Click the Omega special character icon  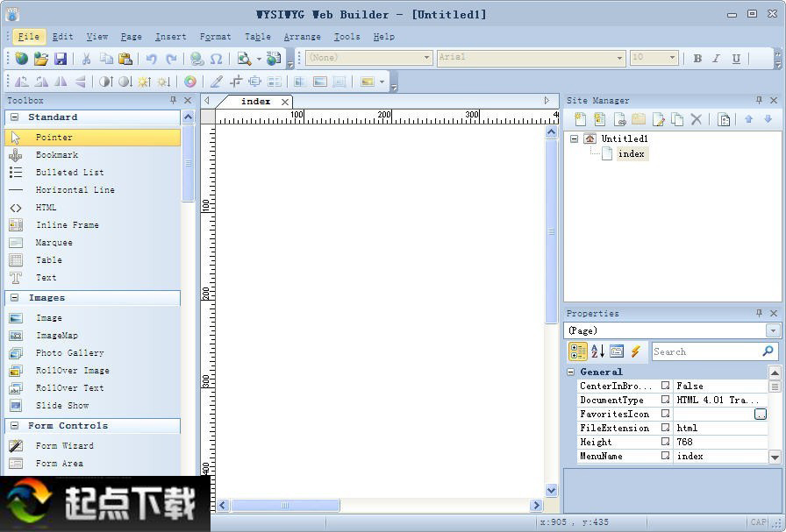(x=216, y=59)
